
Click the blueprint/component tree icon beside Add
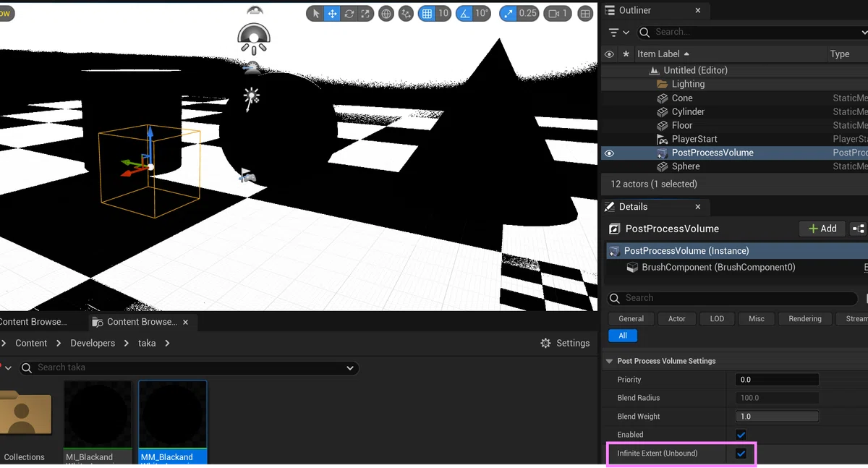click(x=859, y=229)
